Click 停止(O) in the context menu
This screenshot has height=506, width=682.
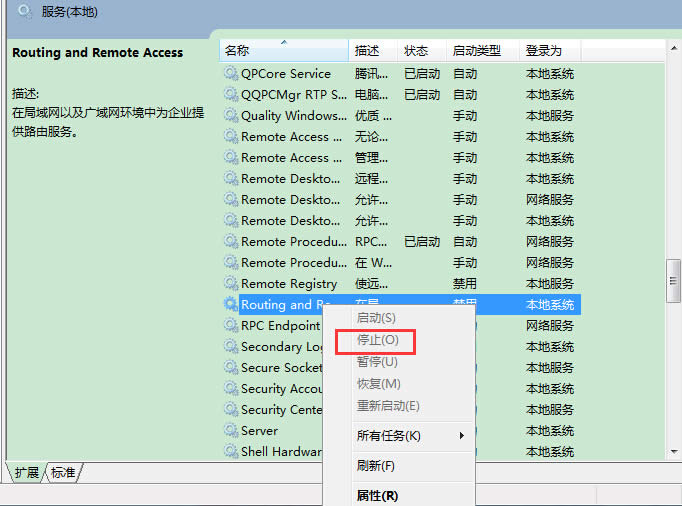370,341
